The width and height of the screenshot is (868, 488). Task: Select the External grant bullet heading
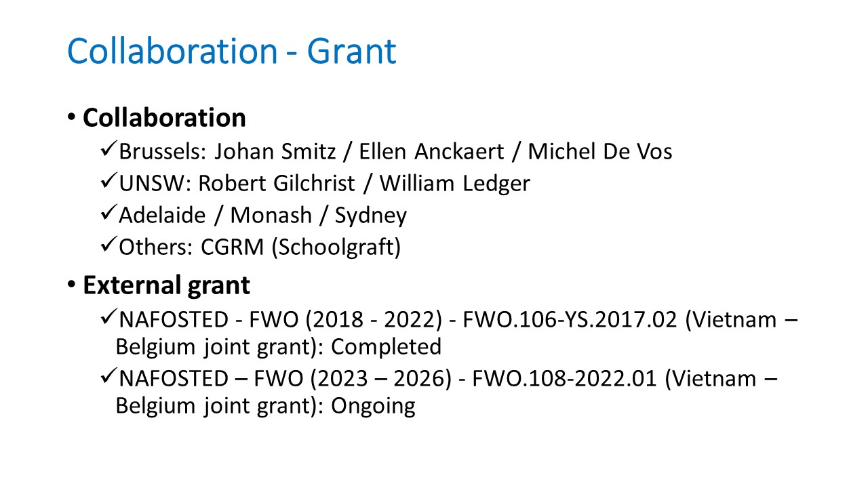[x=166, y=285]
